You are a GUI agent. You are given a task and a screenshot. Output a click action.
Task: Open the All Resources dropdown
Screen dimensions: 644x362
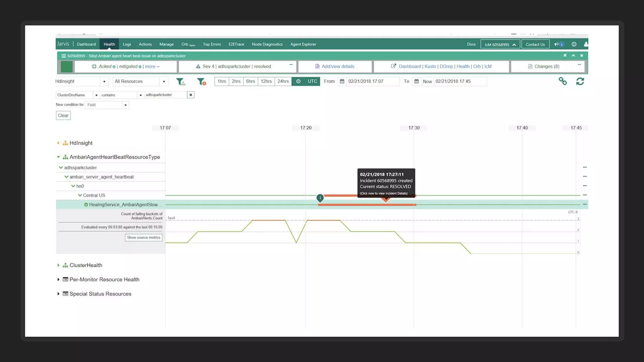pyautogui.click(x=140, y=81)
